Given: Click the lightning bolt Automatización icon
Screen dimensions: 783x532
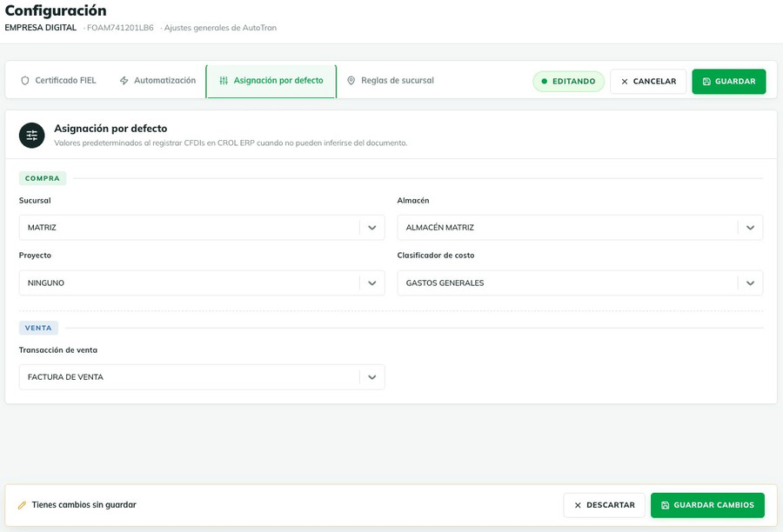Looking at the screenshot, I should click(x=124, y=80).
